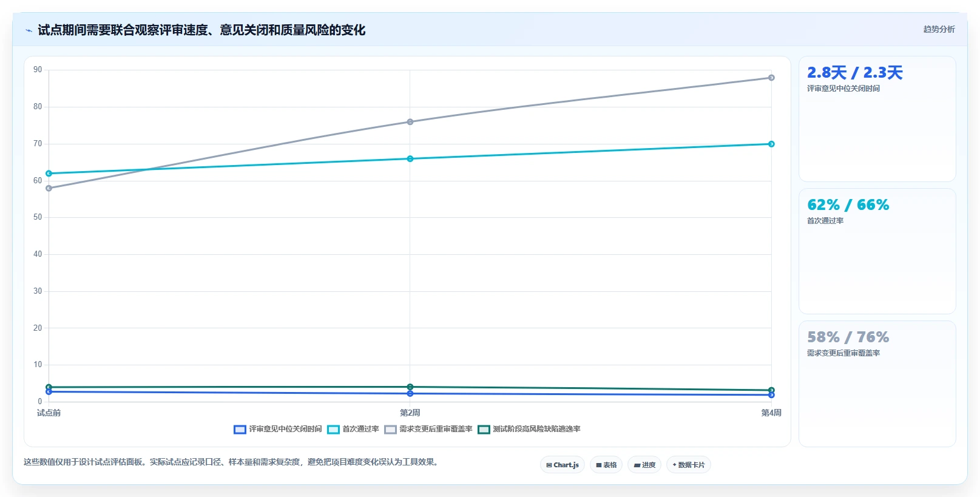This screenshot has height=497, width=980.
Task: Click the footnote beginning 这些数值仅用于设计试点评估面板
Action: [232, 462]
